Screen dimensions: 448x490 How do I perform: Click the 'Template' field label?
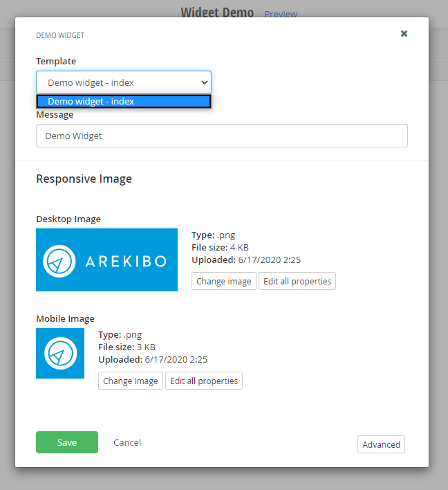tap(56, 61)
